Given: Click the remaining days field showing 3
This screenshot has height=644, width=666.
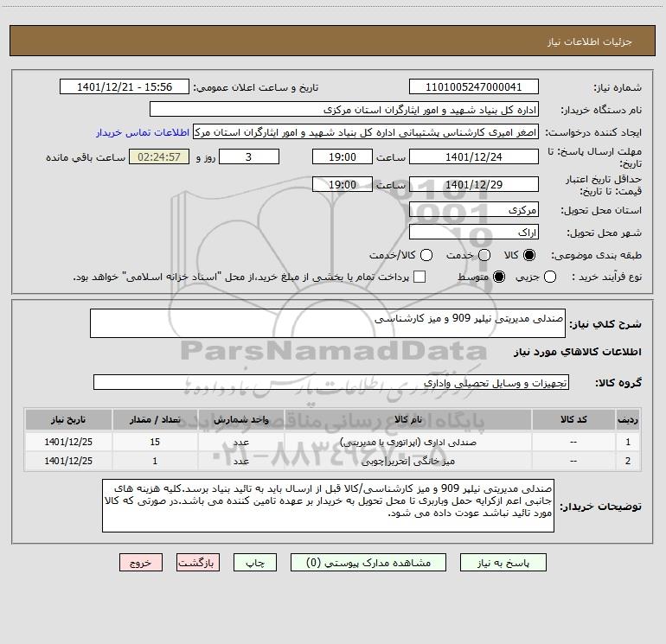Looking at the screenshot, I should point(249,157).
